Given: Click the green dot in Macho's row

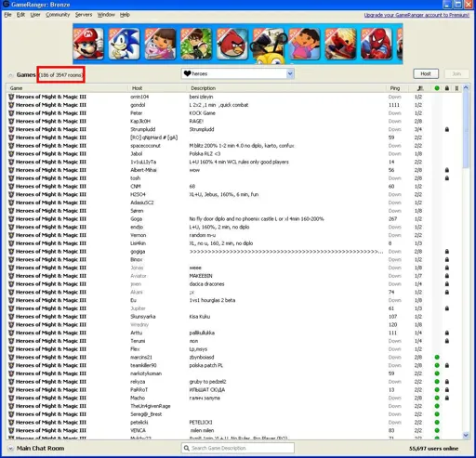Looking at the screenshot, I should 437,398.
